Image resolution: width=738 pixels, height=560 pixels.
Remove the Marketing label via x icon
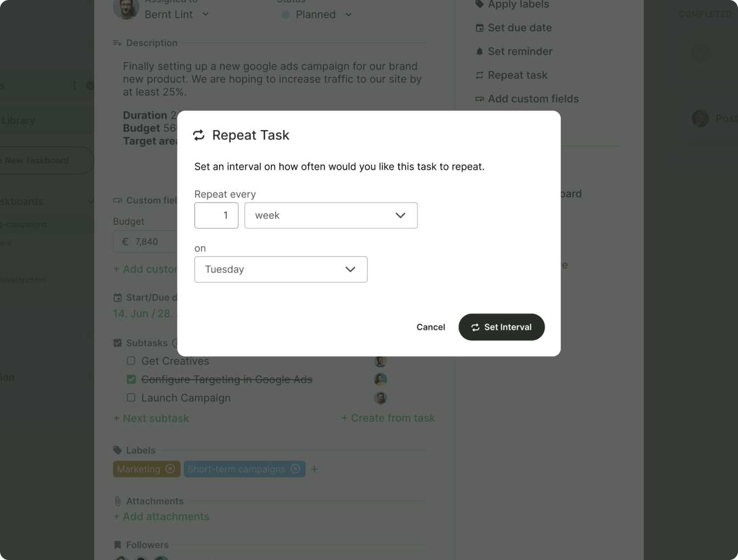click(170, 469)
